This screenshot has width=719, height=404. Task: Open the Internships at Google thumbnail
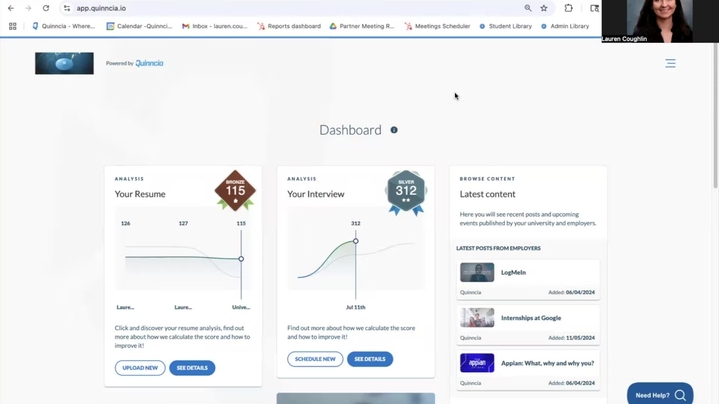pos(477,318)
